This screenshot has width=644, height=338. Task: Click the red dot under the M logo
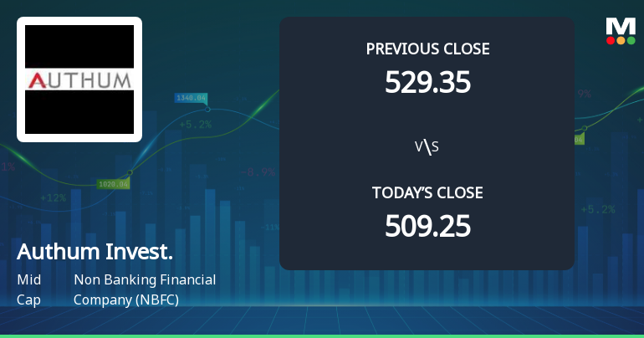coord(610,40)
